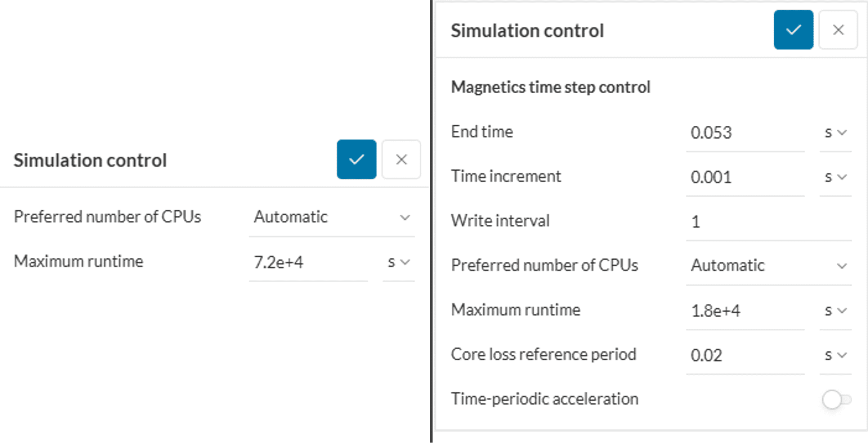The width and height of the screenshot is (868, 444).
Task: Confirm the right Simulation control panel checkmark
Action: [793, 30]
